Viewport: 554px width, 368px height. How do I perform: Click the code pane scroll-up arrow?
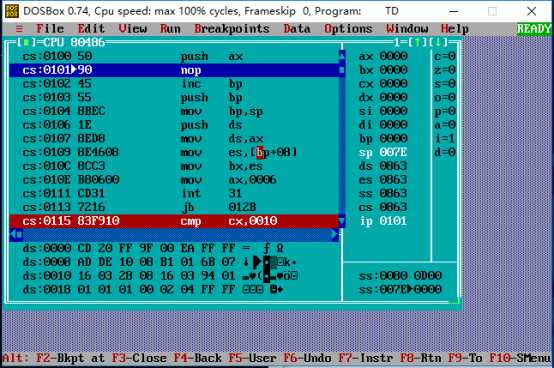(x=342, y=56)
